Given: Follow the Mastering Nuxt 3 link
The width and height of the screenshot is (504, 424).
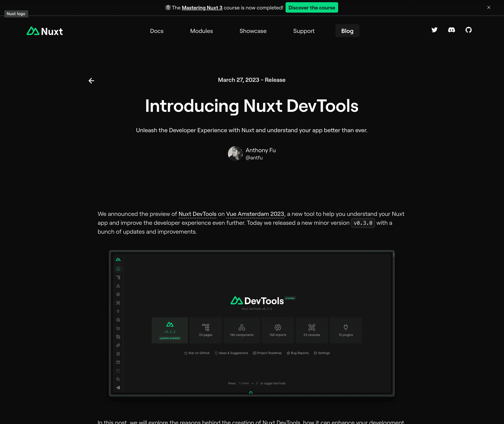Looking at the screenshot, I should click(202, 8).
